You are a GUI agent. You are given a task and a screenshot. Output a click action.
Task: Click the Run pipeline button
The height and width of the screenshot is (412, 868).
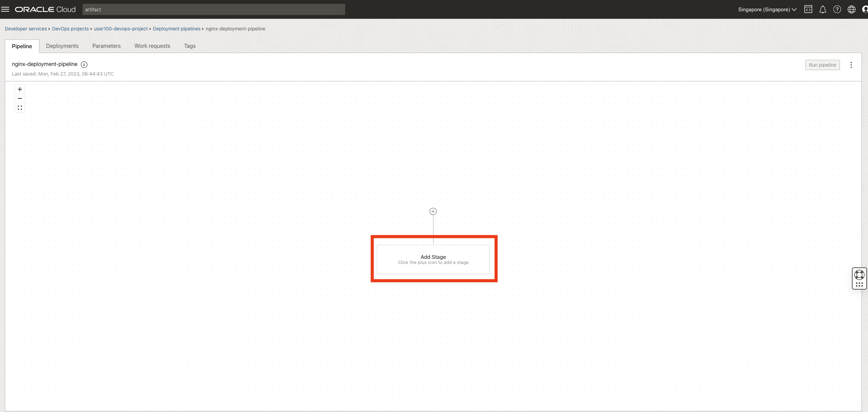click(x=822, y=65)
